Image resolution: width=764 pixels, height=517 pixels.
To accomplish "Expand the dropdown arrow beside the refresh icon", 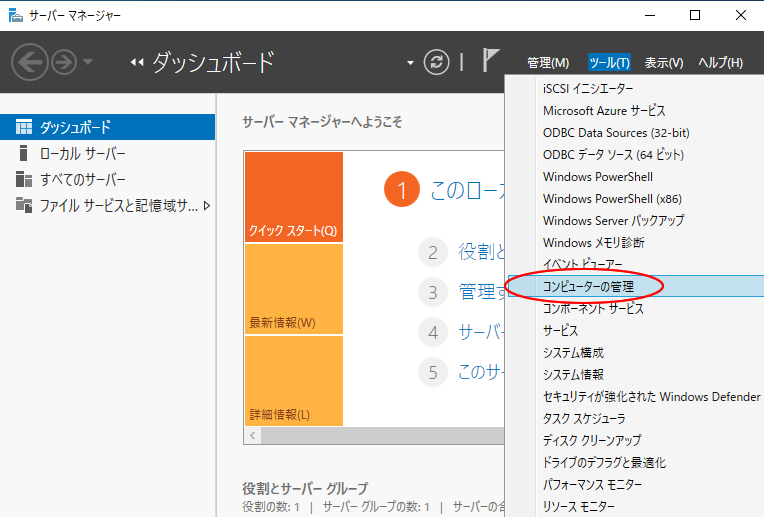I will pyautogui.click(x=410, y=63).
